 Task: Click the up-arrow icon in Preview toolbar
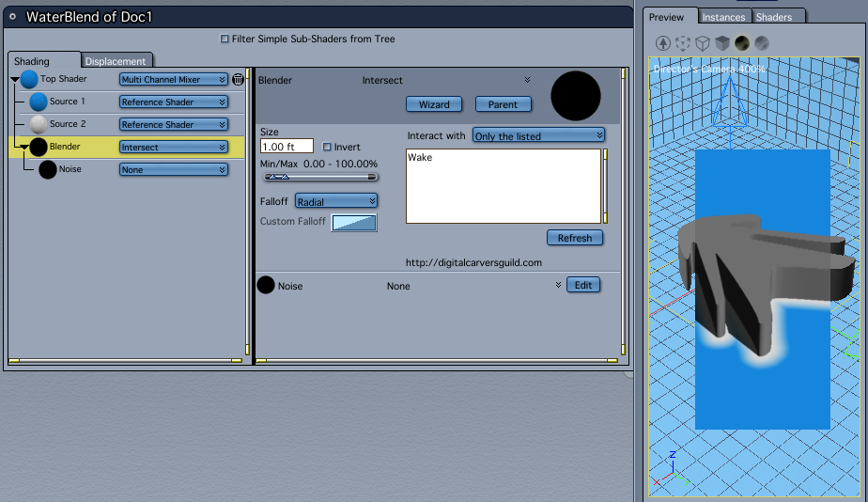coord(663,43)
